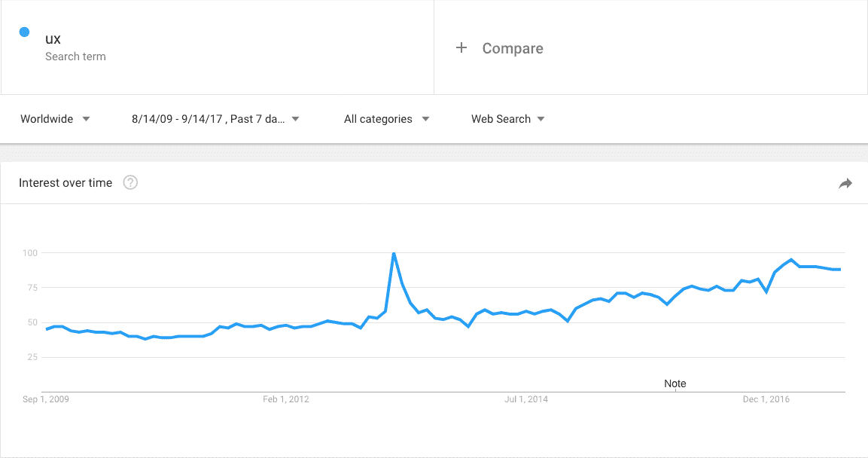Click the Feb 1, 2012 axis label
Image resolution: width=868 pixels, height=458 pixels.
coord(285,399)
